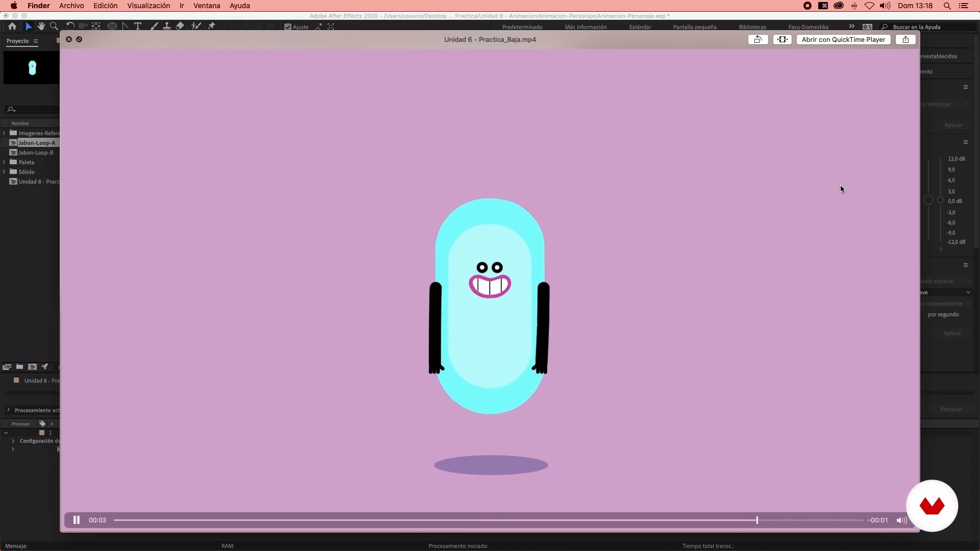Image resolution: width=980 pixels, height=551 pixels.
Task: Toggle the Ajuste snapping checkbox
Action: [x=288, y=27]
